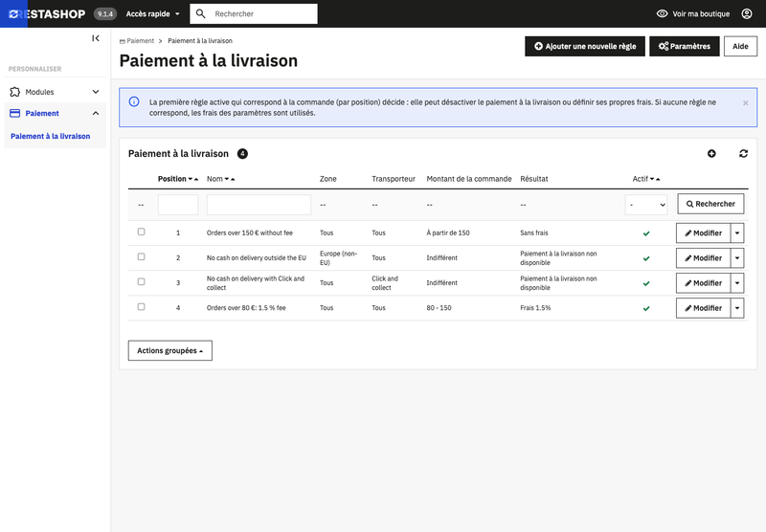Image resolution: width=766 pixels, height=532 pixels.
Task: Click the Résultat column header
Action: (534, 179)
